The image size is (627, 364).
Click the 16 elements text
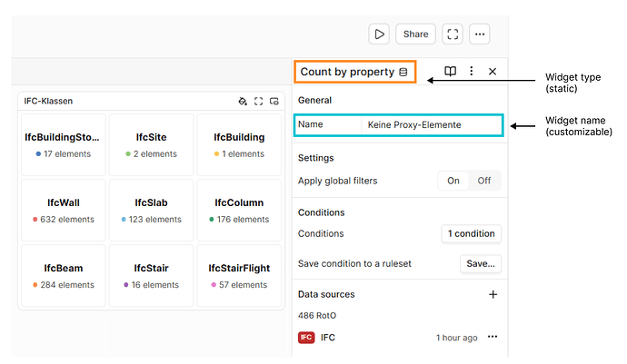pos(155,285)
